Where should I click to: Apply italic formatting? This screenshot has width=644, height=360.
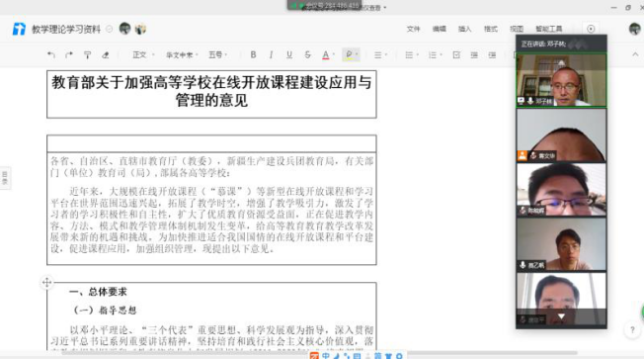[x=271, y=54]
